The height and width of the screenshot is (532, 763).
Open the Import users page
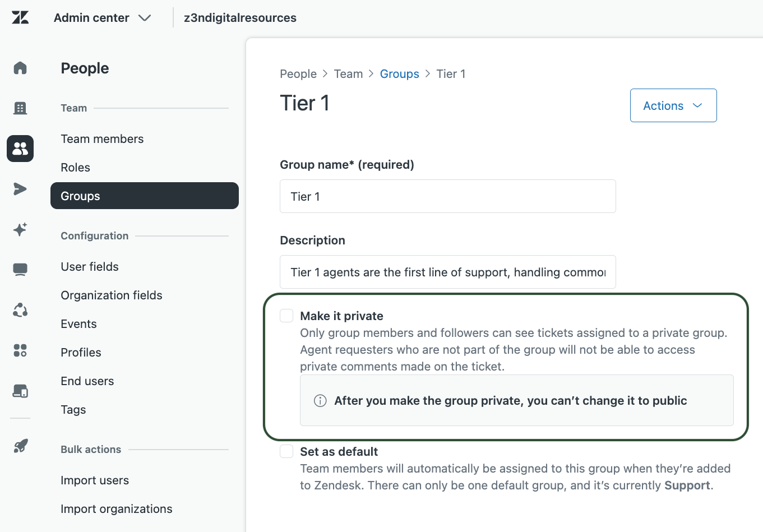[94, 480]
